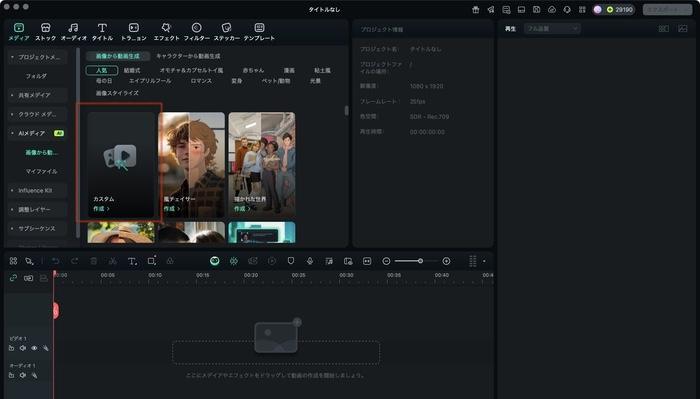The width and height of the screenshot is (700, 399).
Task: Open the ステッカー stickers tab
Action: pyautogui.click(x=226, y=32)
